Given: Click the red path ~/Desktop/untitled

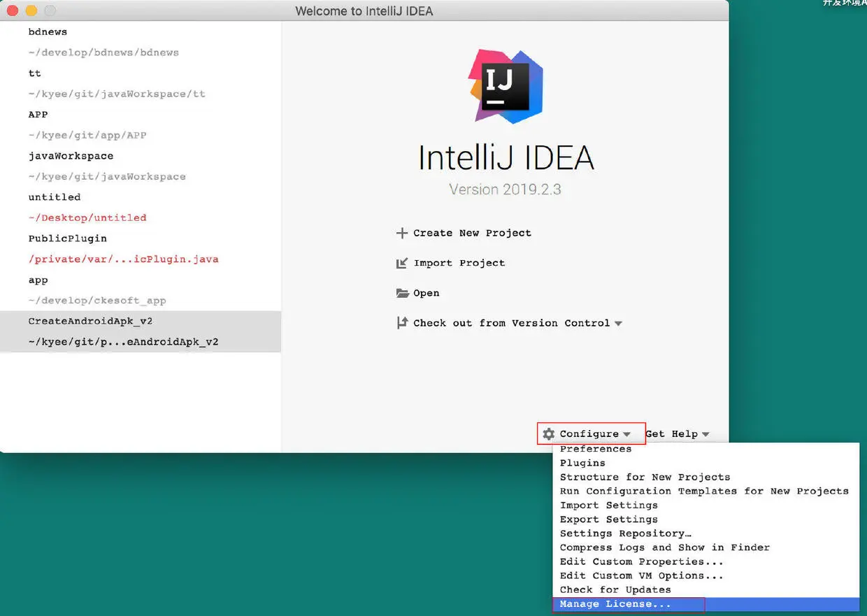Looking at the screenshot, I should pyautogui.click(x=87, y=217).
